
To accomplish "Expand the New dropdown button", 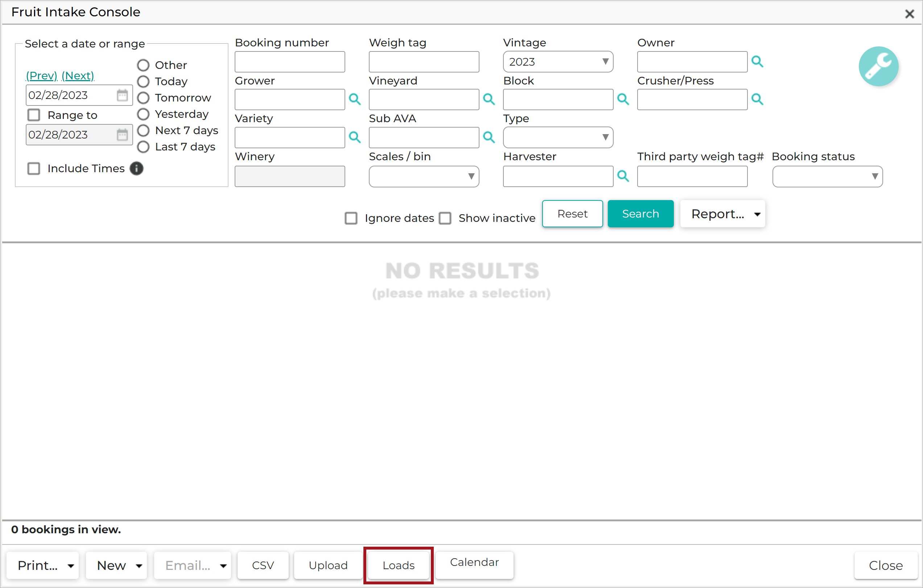I will pyautogui.click(x=116, y=566).
